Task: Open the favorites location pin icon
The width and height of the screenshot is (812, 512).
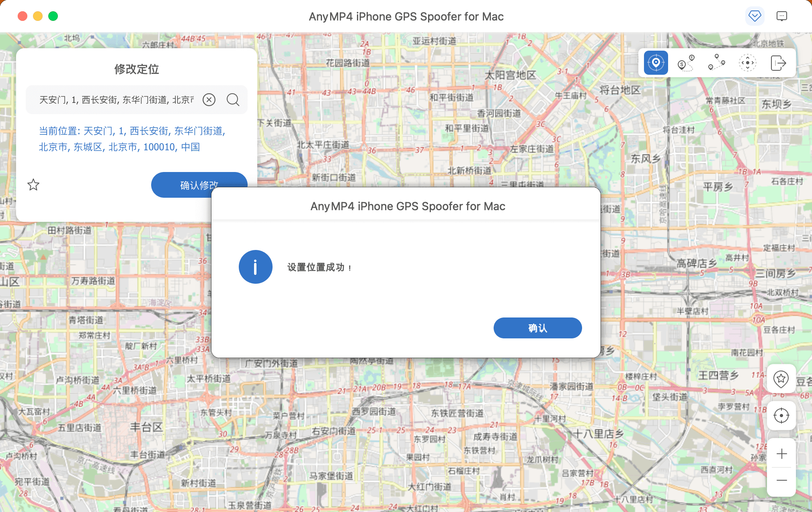Action: (x=781, y=379)
